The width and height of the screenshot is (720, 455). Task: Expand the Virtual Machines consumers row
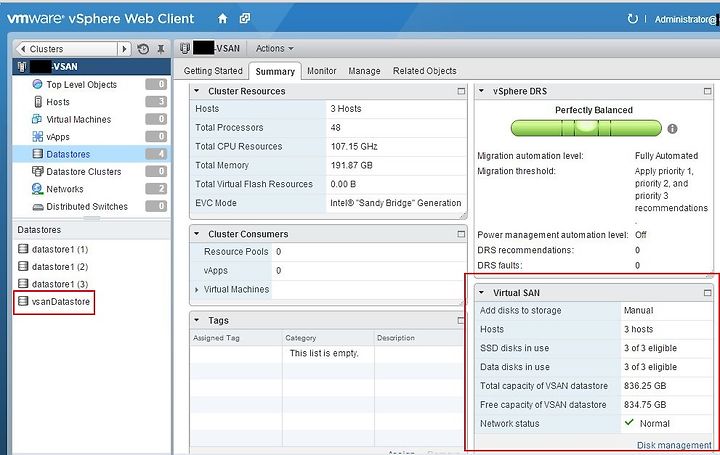pyautogui.click(x=197, y=290)
